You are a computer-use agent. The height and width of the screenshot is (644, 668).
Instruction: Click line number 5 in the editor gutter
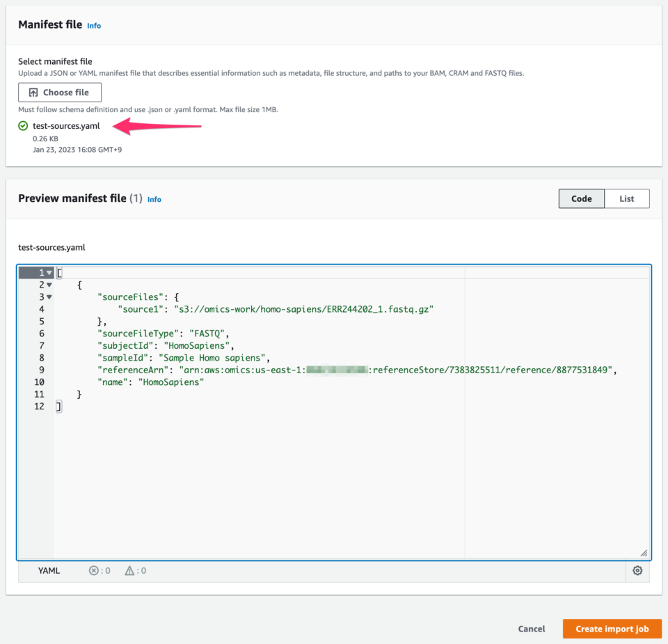pos(40,321)
